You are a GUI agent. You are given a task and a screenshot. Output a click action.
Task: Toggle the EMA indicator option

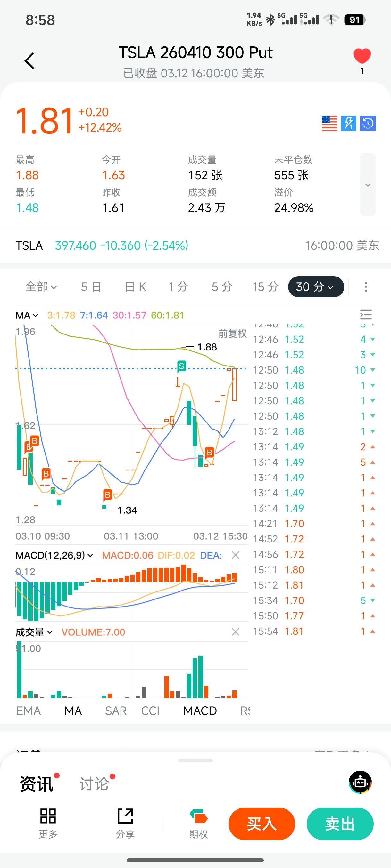pos(29,711)
